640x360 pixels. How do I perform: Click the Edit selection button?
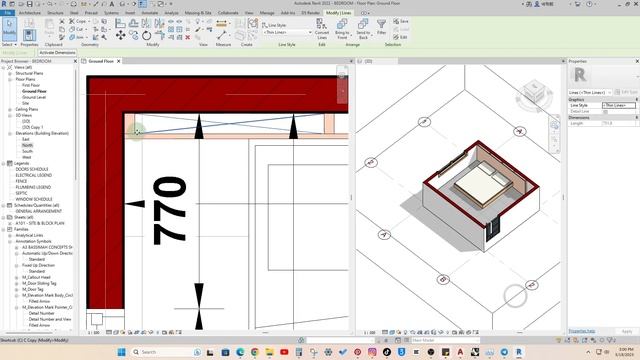[400, 37]
